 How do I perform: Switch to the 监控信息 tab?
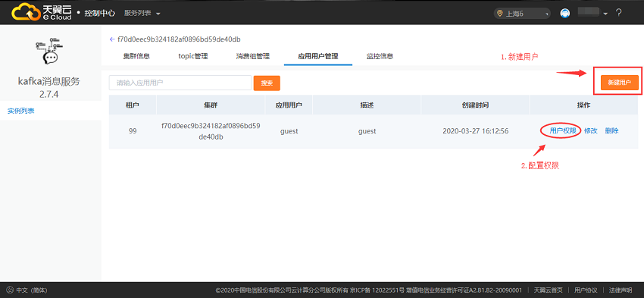[380, 56]
